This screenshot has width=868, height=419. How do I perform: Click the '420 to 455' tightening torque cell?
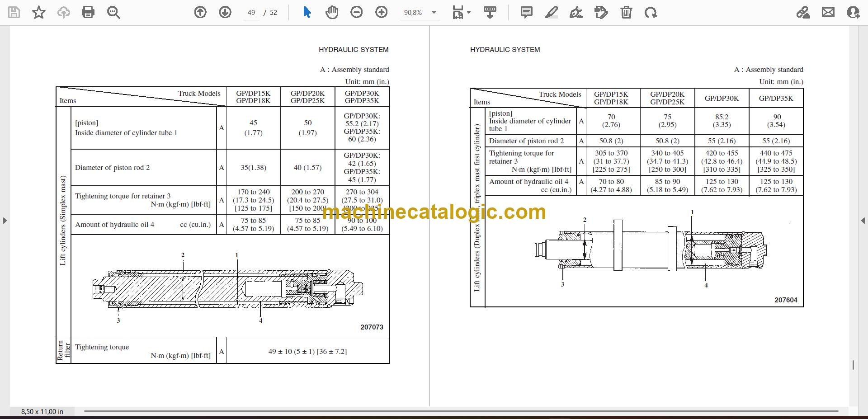coord(722,161)
